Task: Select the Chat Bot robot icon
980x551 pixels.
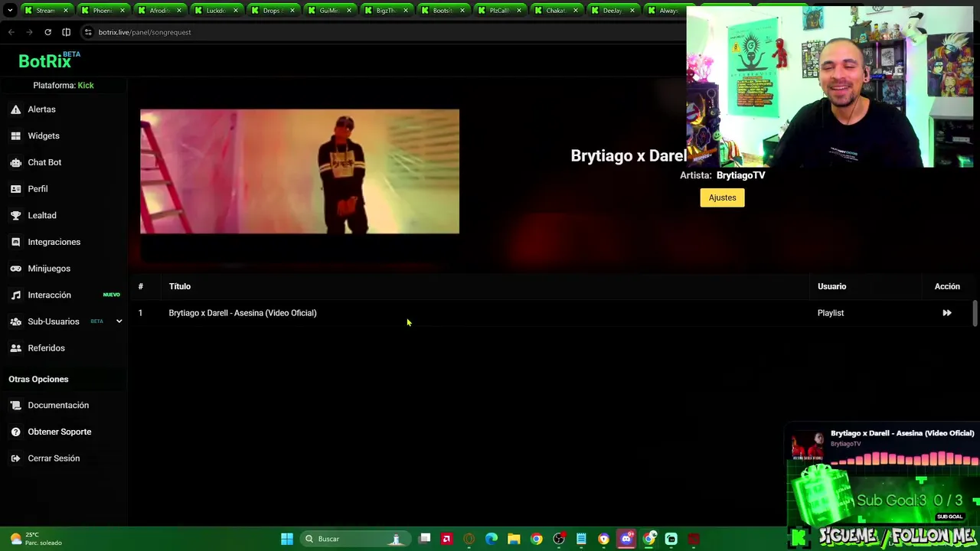Action: [x=15, y=162]
